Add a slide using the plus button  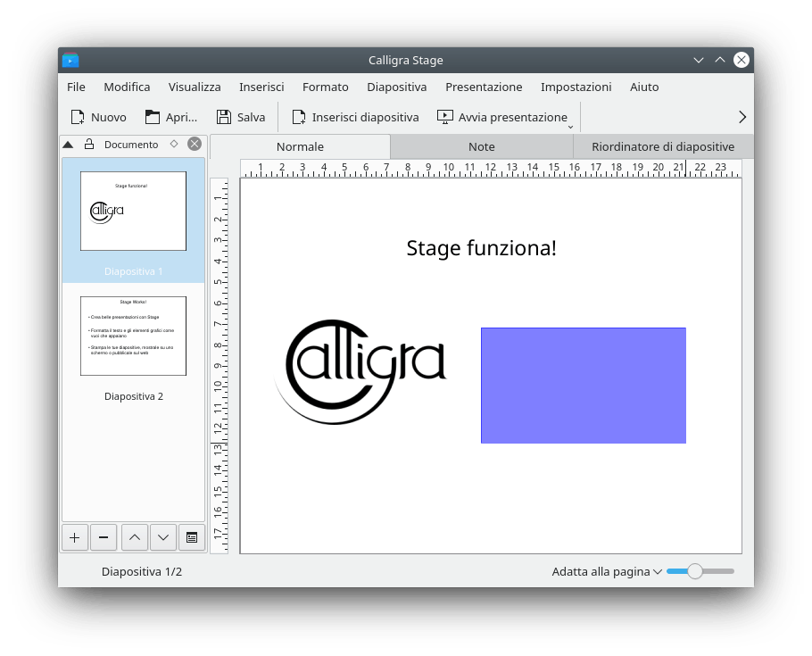[74, 537]
